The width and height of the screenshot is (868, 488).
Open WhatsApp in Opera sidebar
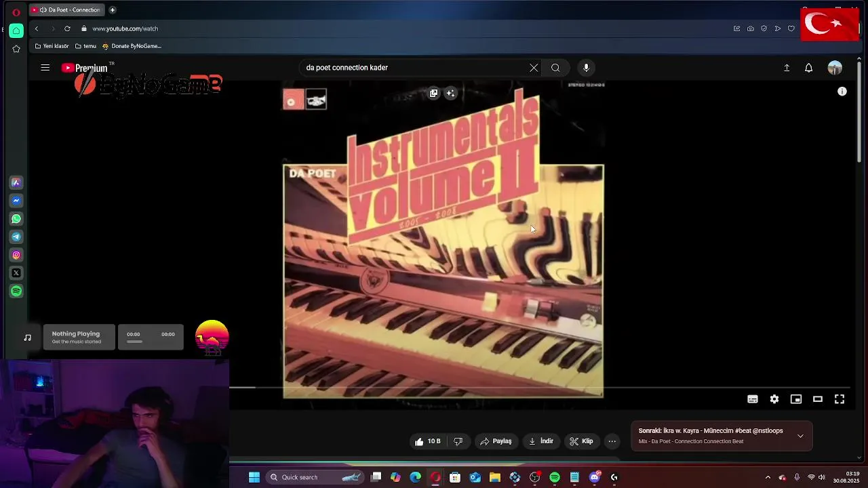point(16,219)
